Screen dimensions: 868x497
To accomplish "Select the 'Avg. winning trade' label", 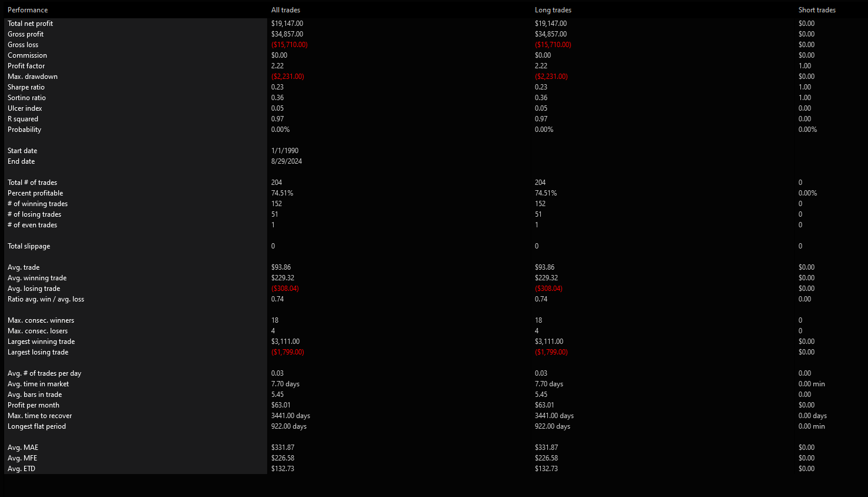I will pos(37,278).
